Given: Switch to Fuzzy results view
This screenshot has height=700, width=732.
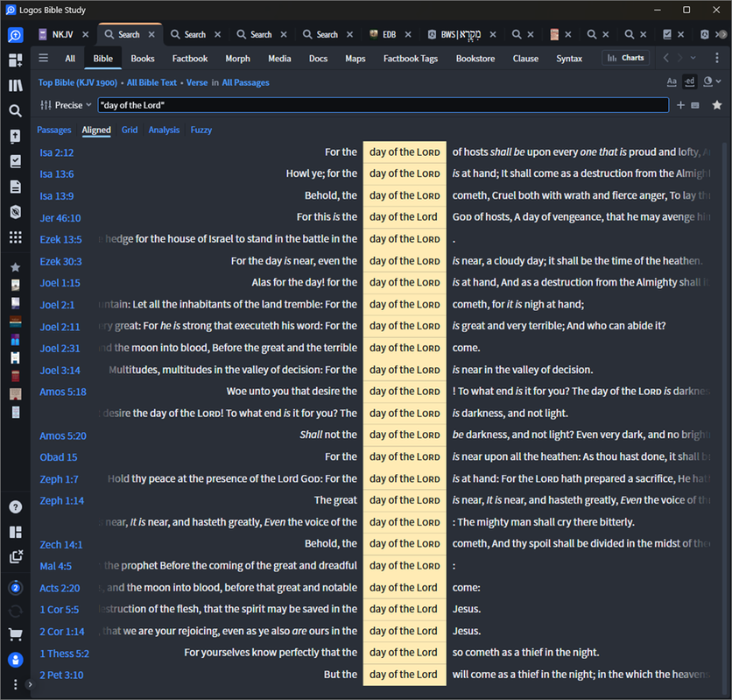Looking at the screenshot, I should coord(201,130).
